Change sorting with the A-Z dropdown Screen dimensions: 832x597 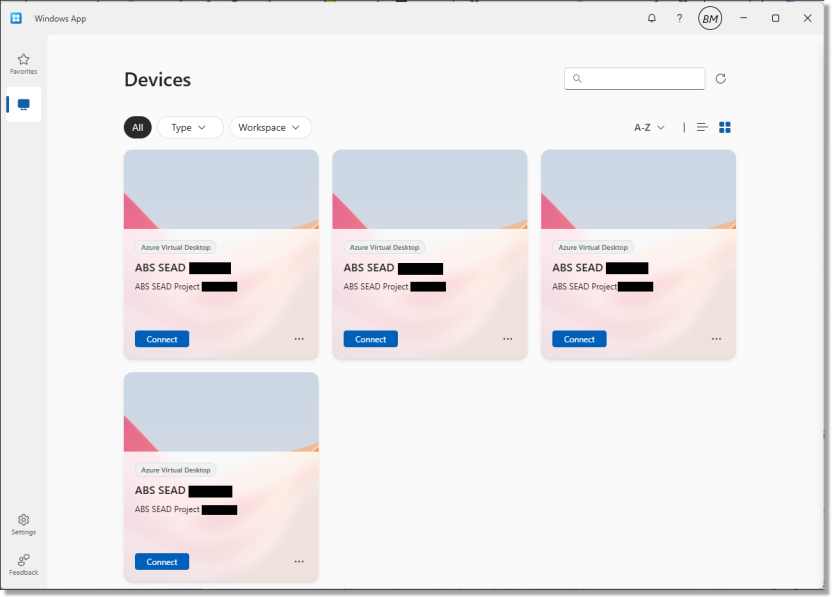[x=648, y=127]
